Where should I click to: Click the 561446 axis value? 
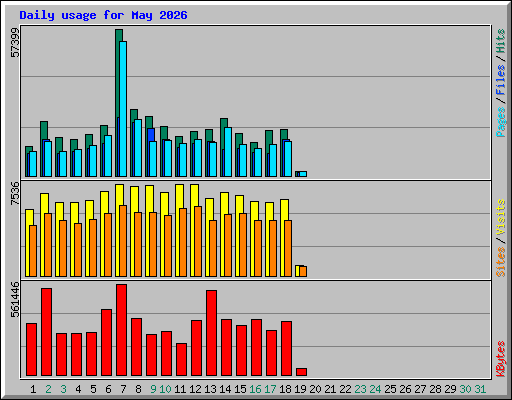click(x=15, y=300)
